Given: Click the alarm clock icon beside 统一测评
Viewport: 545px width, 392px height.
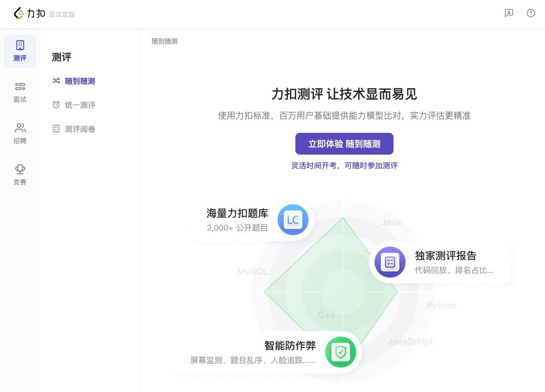Looking at the screenshot, I should [x=56, y=105].
